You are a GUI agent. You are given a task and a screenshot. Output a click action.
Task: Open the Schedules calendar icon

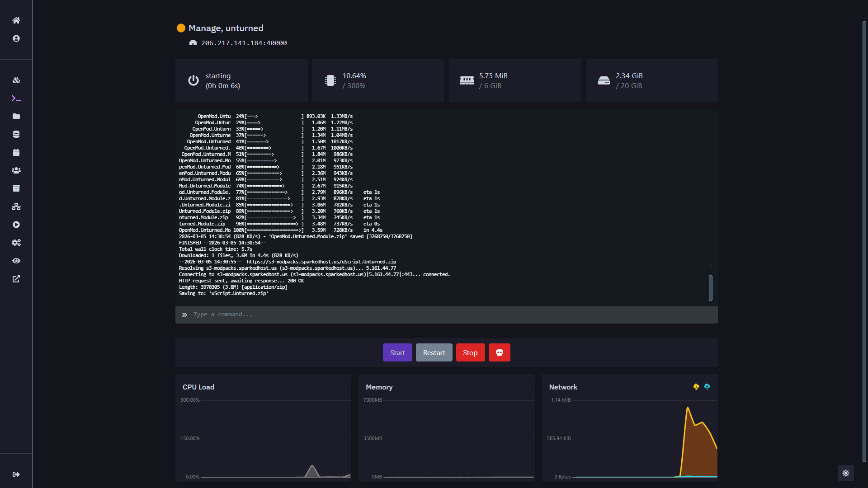pyautogui.click(x=16, y=152)
